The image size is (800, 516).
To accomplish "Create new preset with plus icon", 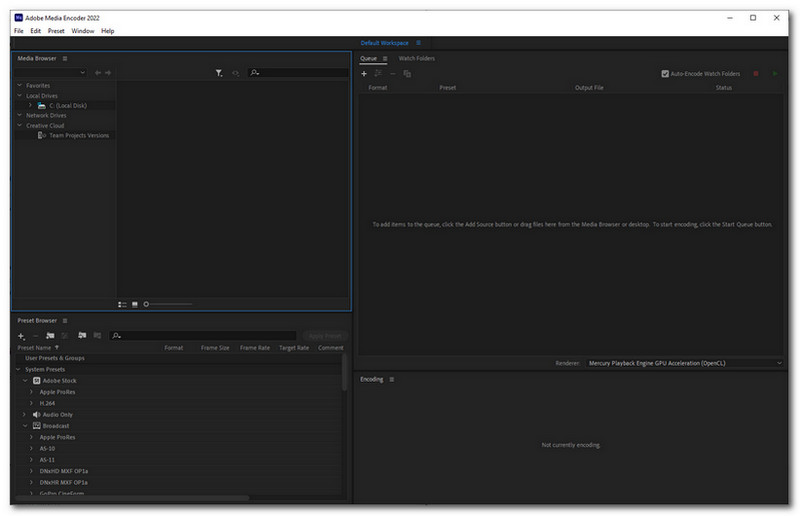I will click(21, 335).
